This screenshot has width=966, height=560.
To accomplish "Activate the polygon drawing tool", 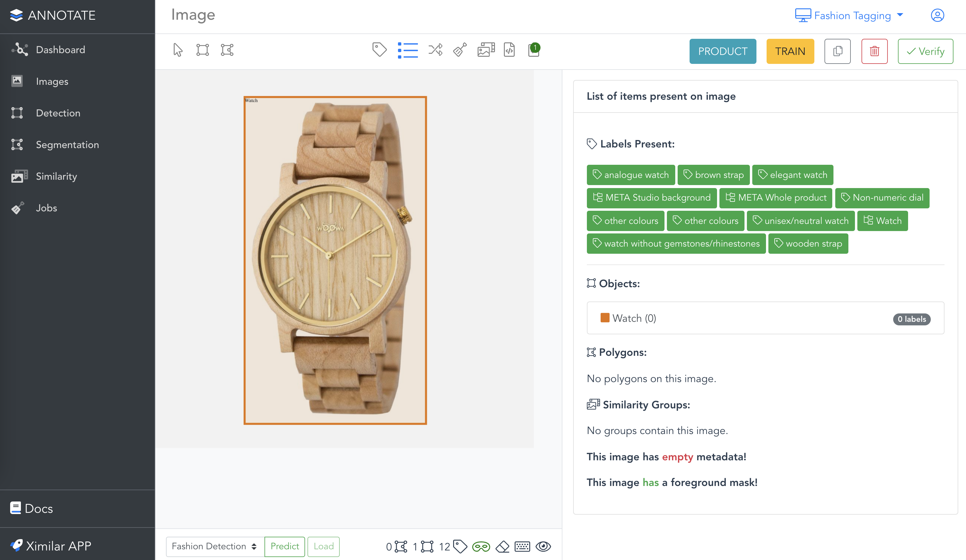I will (x=227, y=50).
